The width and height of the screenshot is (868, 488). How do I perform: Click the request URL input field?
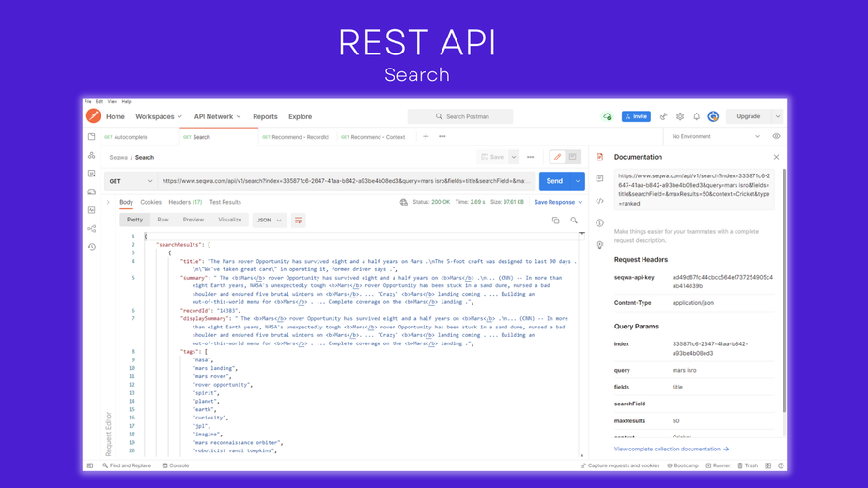346,181
